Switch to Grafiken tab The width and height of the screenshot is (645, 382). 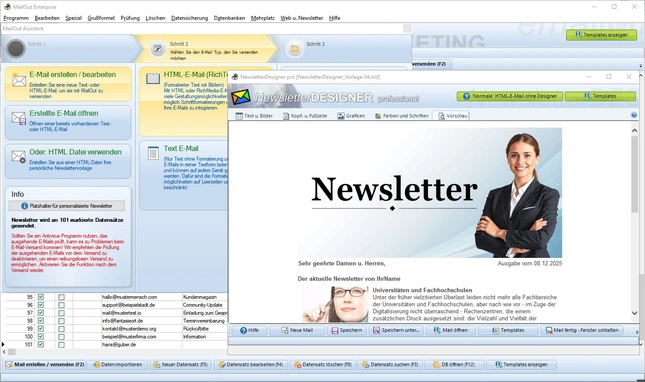tap(351, 116)
